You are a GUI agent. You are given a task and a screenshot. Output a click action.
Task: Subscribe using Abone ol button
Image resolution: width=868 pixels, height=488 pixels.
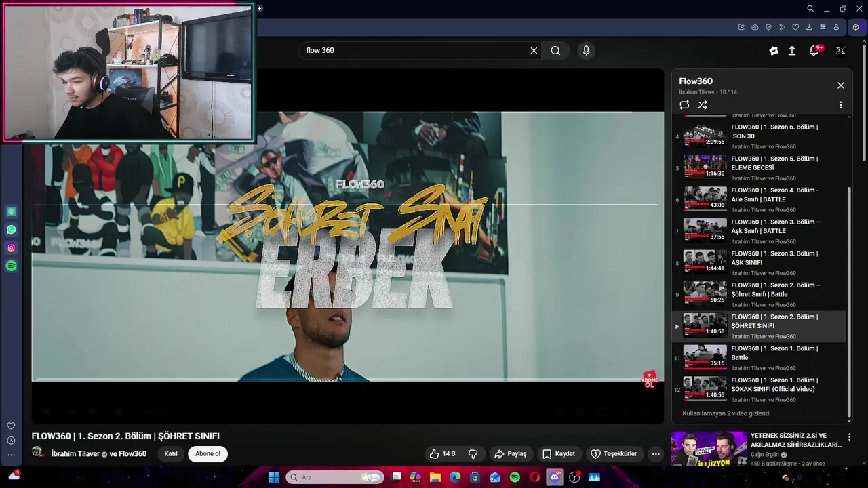pos(208,453)
